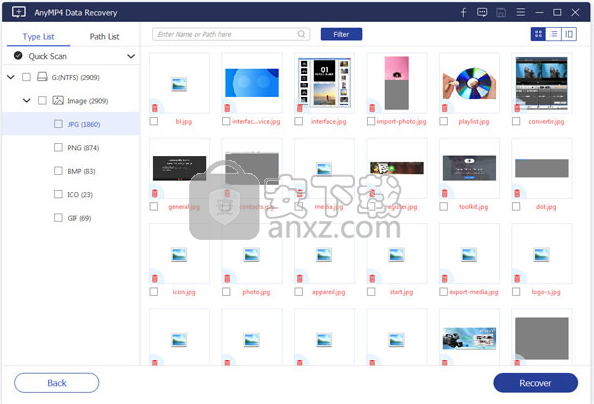Switch to the Type List tab
Viewport: 594px width, 404px height.
coord(38,36)
